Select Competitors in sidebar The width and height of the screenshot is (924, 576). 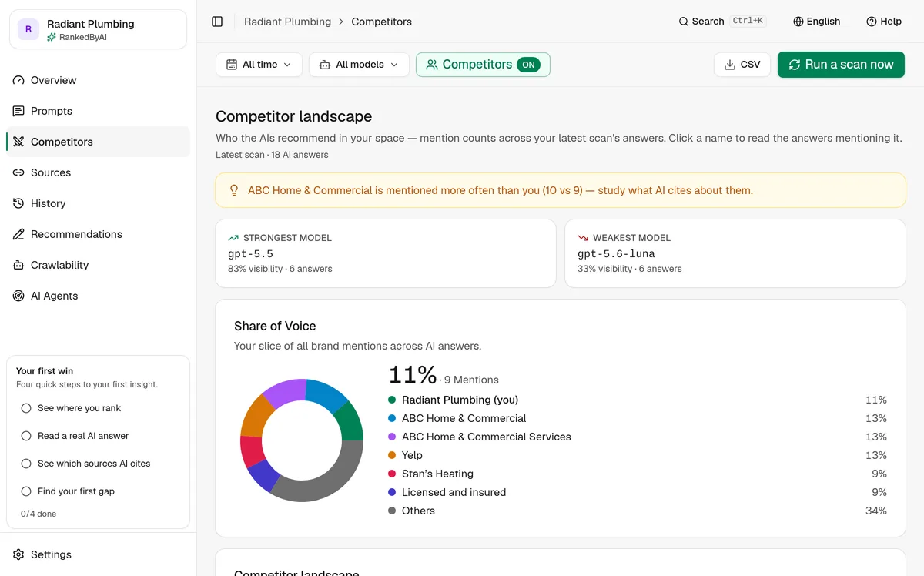tap(98, 142)
